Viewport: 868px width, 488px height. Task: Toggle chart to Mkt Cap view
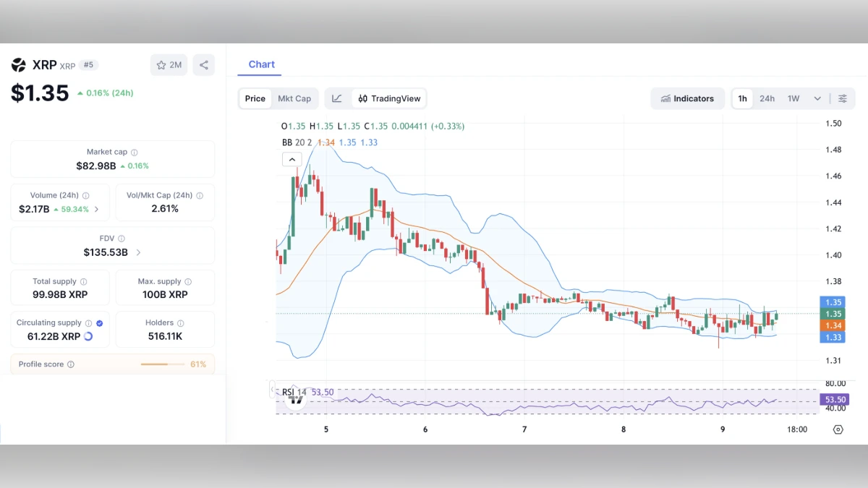pos(294,98)
